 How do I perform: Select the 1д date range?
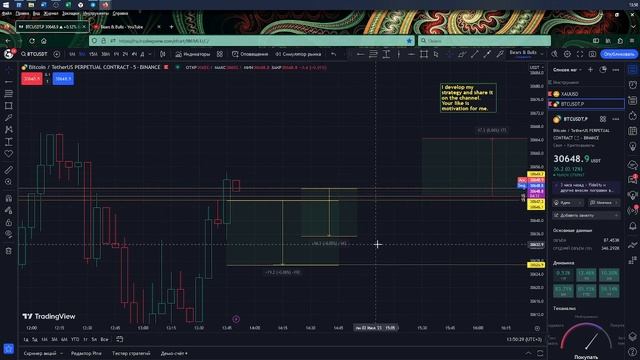coord(26,340)
